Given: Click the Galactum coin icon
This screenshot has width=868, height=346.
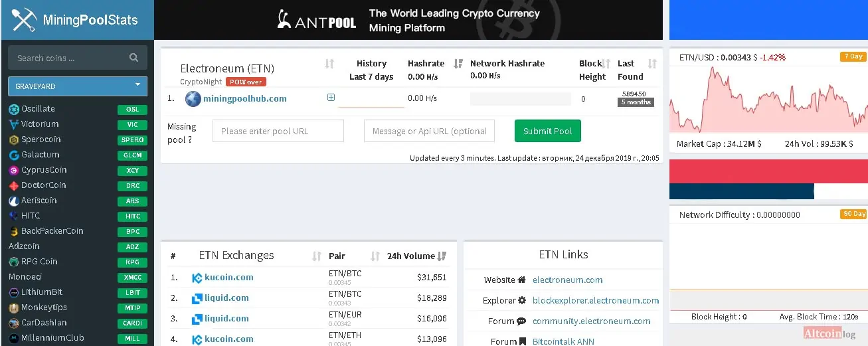Looking at the screenshot, I should point(14,155).
